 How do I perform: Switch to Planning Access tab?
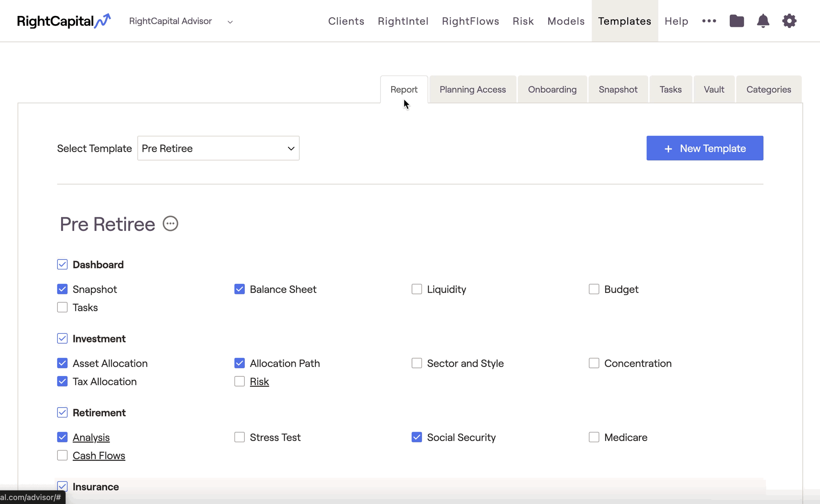pos(472,89)
